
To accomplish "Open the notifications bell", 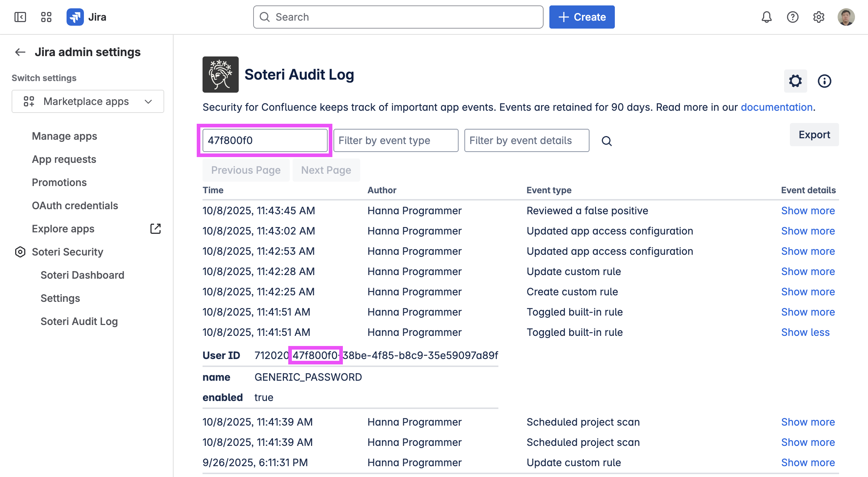I will pyautogui.click(x=766, y=17).
